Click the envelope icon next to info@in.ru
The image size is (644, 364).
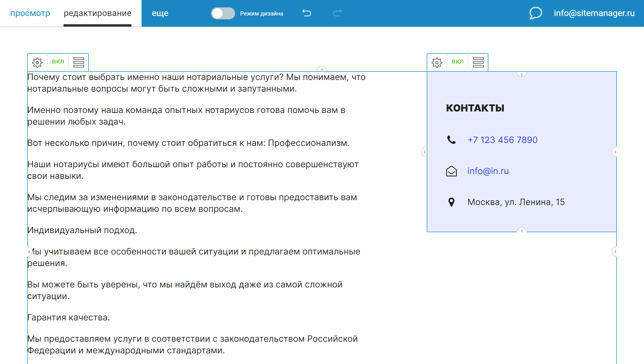[x=452, y=171]
